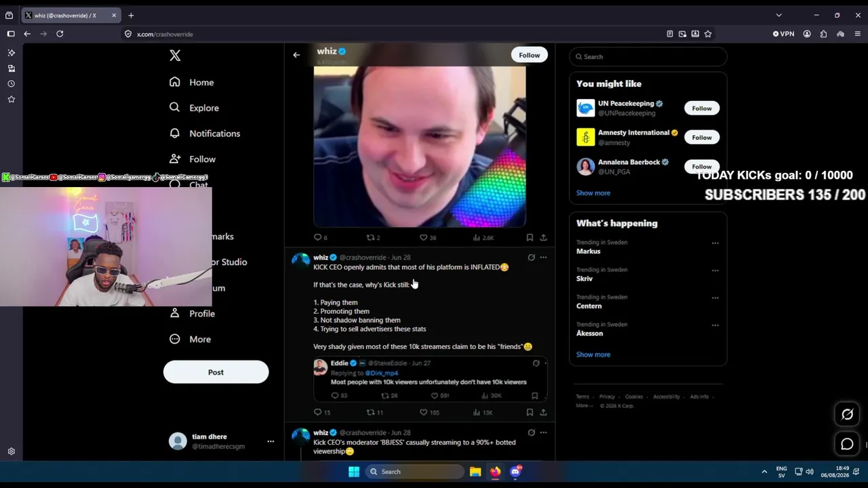
Task: Open browser history in the left sidebar
Action: coord(11,83)
